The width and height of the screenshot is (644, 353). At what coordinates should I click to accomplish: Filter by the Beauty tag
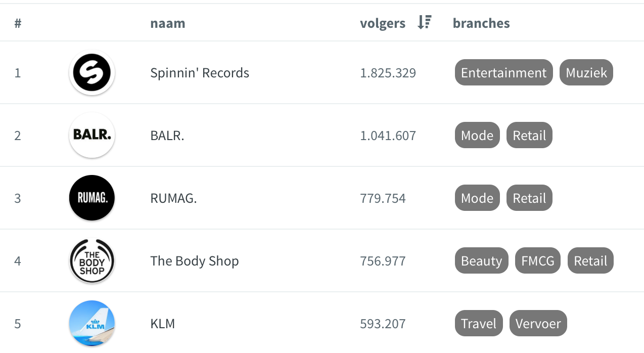tap(481, 261)
